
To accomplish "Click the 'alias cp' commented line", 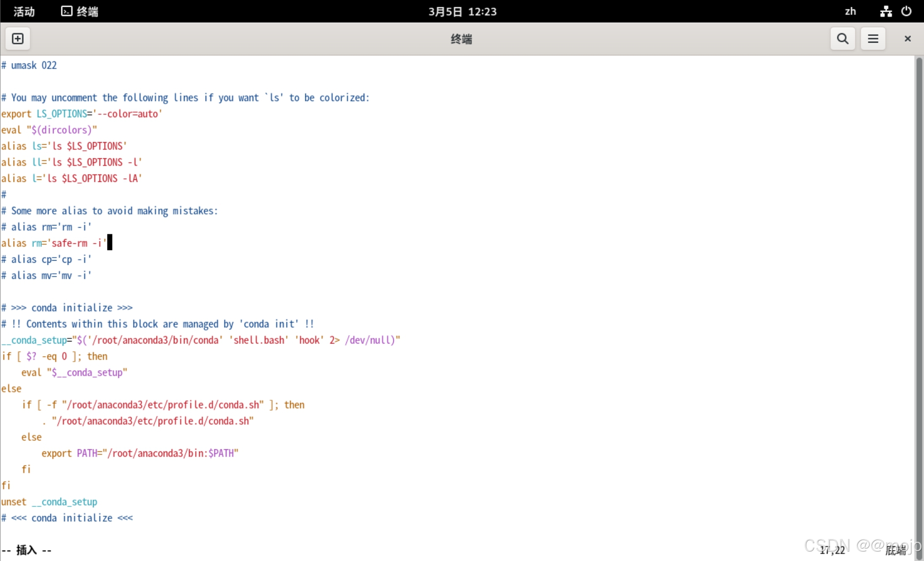I will coord(47,259).
